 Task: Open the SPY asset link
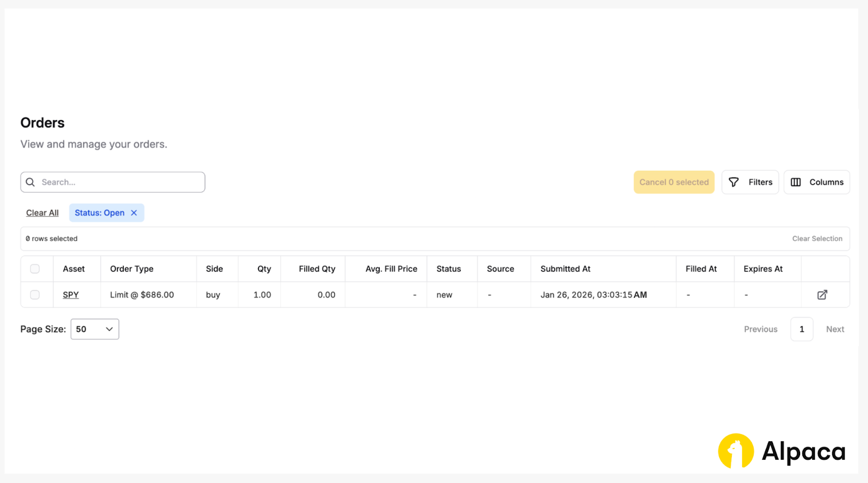(71, 295)
